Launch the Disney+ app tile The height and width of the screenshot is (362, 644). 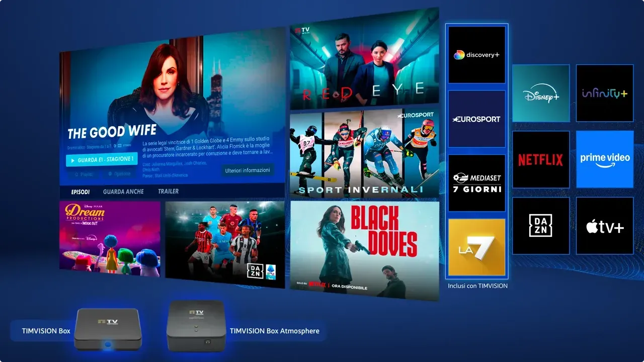coord(541,94)
